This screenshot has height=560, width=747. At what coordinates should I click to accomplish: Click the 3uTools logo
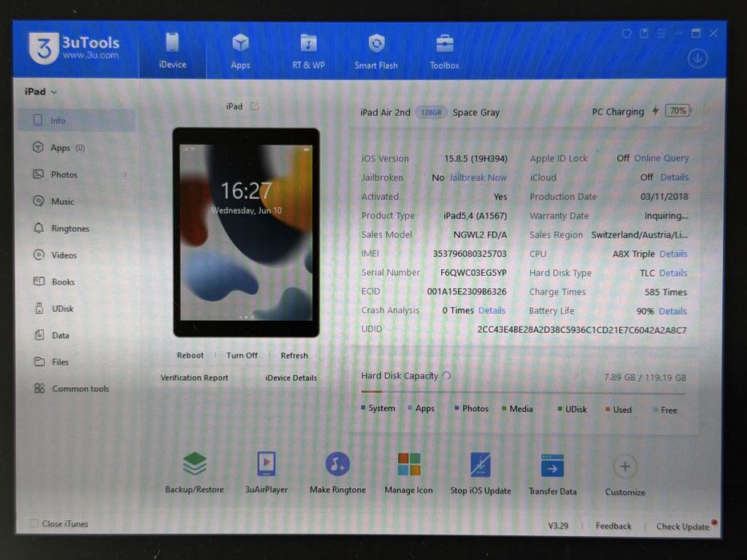click(x=74, y=48)
